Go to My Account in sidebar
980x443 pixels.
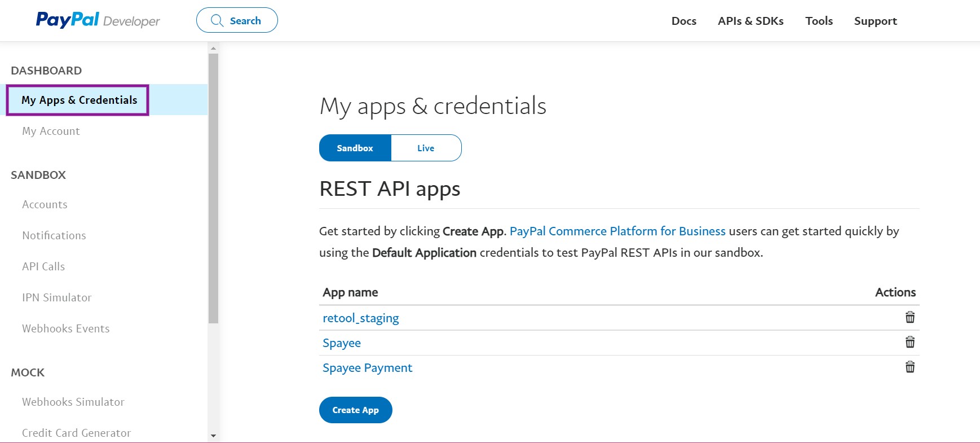click(51, 131)
